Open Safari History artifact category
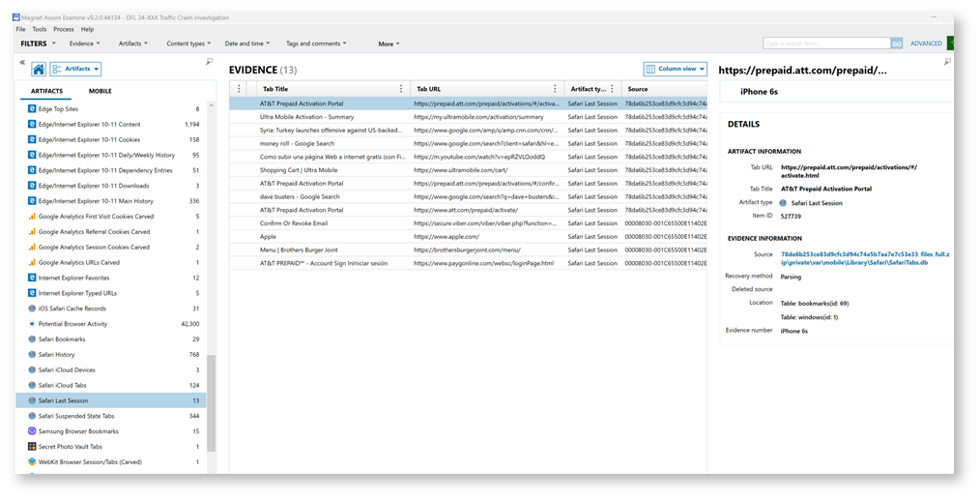 111,355
